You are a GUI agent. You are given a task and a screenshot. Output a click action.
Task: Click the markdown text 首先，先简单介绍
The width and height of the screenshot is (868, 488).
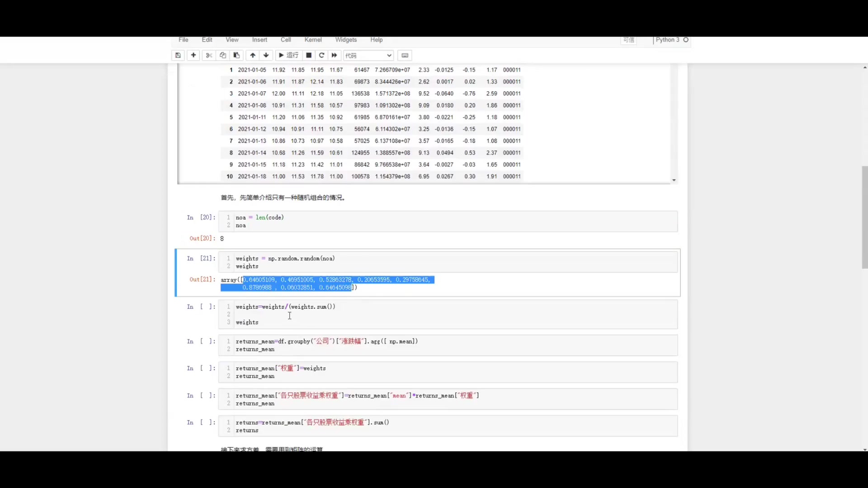(x=283, y=197)
